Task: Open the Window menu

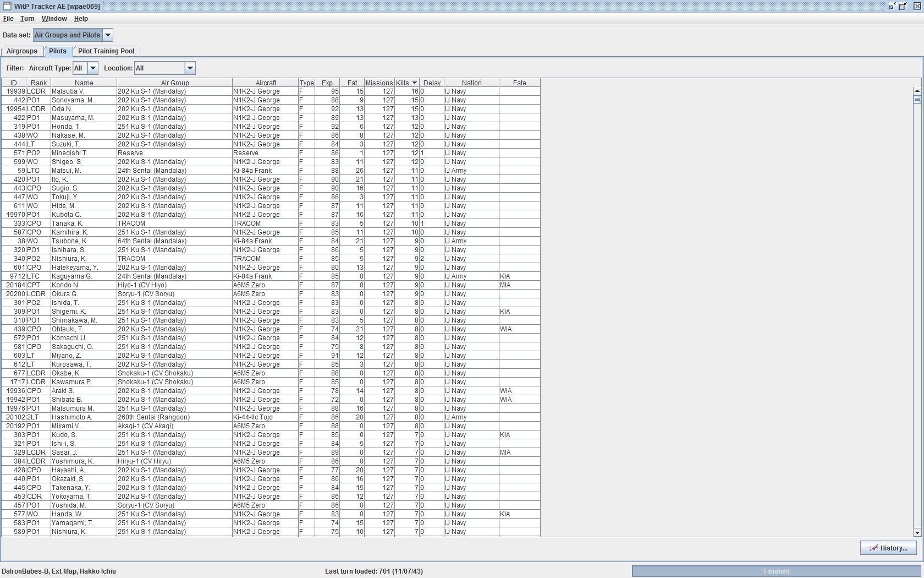Action: point(54,19)
